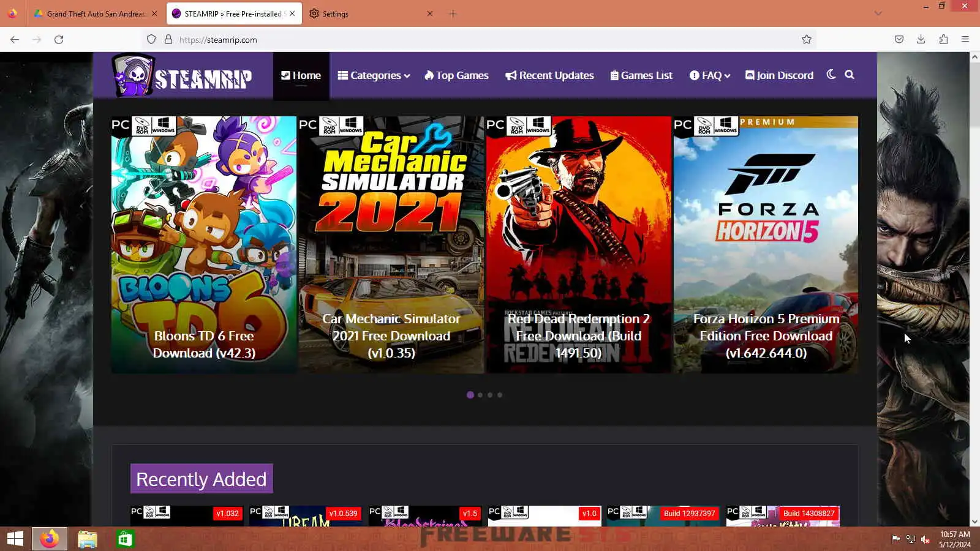List all tabs dropdown arrow
This screenshot has width=980, height=551.
(x=878, y=13)
